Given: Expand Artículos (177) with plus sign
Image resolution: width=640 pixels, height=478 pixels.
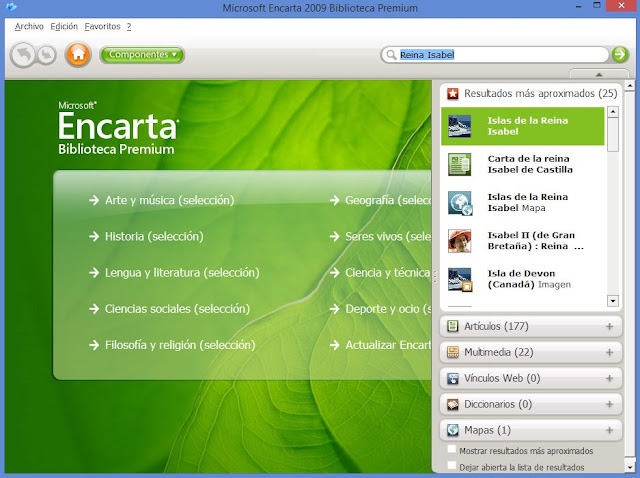Looking at the screenshot, I should (609, 326).
